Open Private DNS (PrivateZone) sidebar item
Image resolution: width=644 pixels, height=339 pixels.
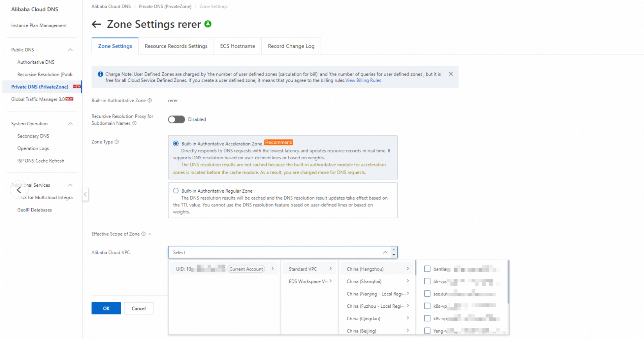tap(42, 87)
